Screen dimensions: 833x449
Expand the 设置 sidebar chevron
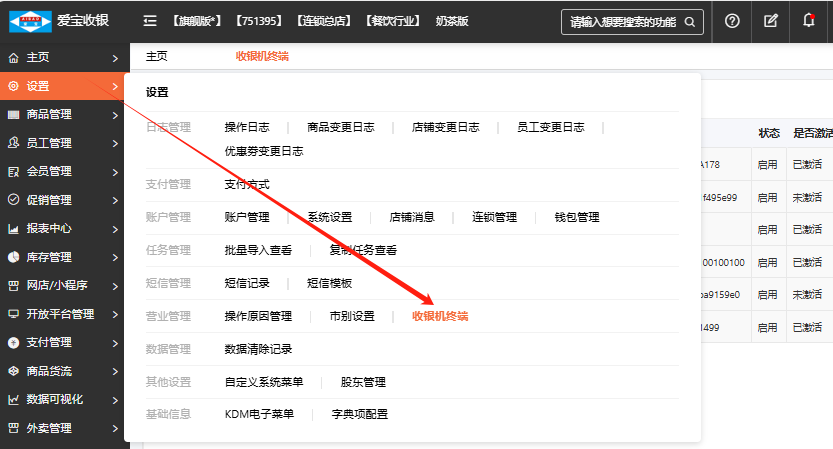[115, 86]
